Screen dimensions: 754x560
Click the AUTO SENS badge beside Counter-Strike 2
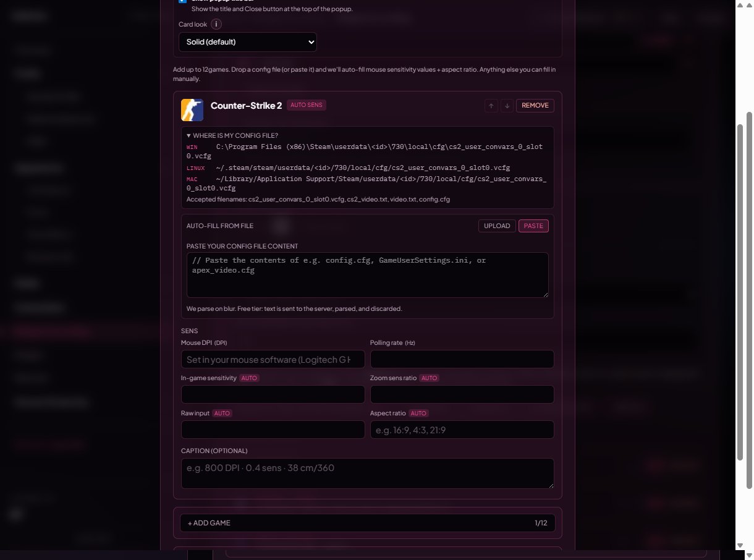coord(307,105)
